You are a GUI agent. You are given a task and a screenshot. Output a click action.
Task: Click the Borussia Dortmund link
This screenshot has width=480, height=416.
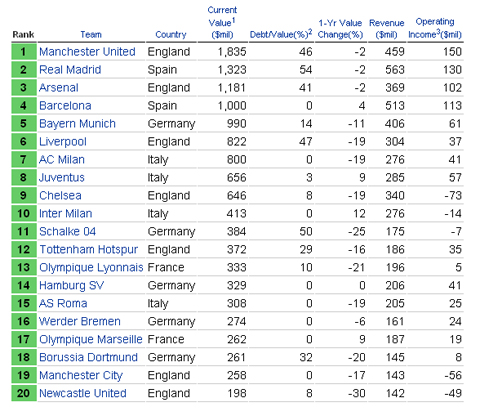88,357
